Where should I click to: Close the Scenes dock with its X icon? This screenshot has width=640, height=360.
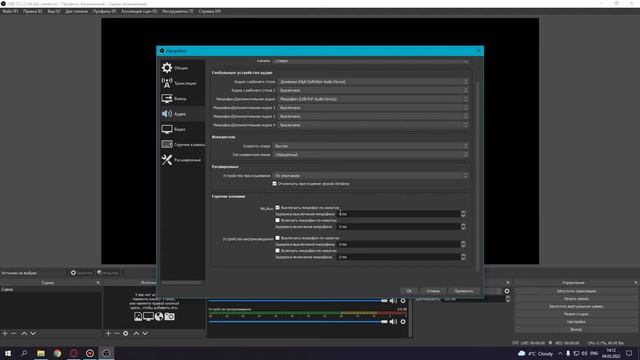click(98, 282)
